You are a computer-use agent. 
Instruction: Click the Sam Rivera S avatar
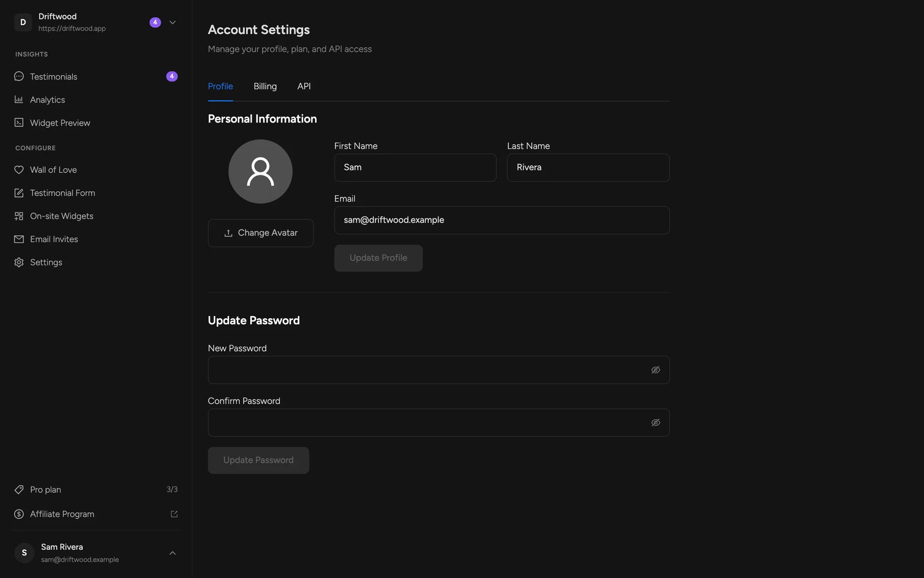pos(24,553)
